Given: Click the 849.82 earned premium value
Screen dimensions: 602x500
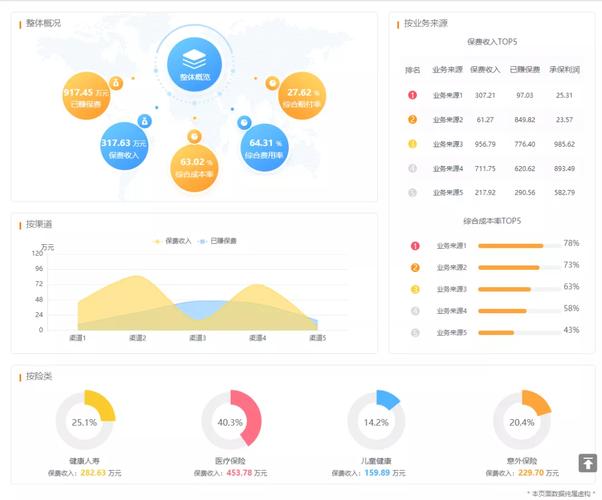Looking at the screenshot, I should point(524,120).
